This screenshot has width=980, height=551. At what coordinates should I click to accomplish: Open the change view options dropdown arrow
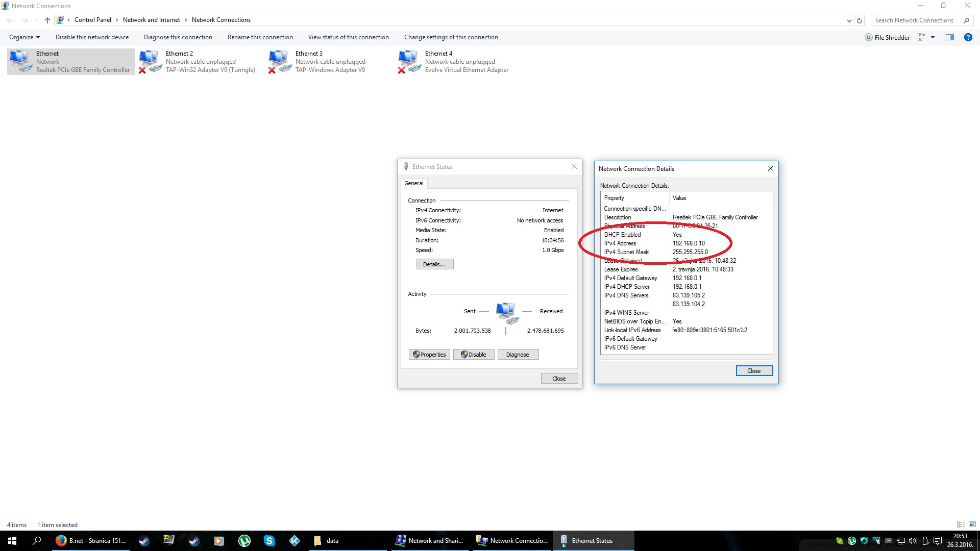[x=933, y=37]
